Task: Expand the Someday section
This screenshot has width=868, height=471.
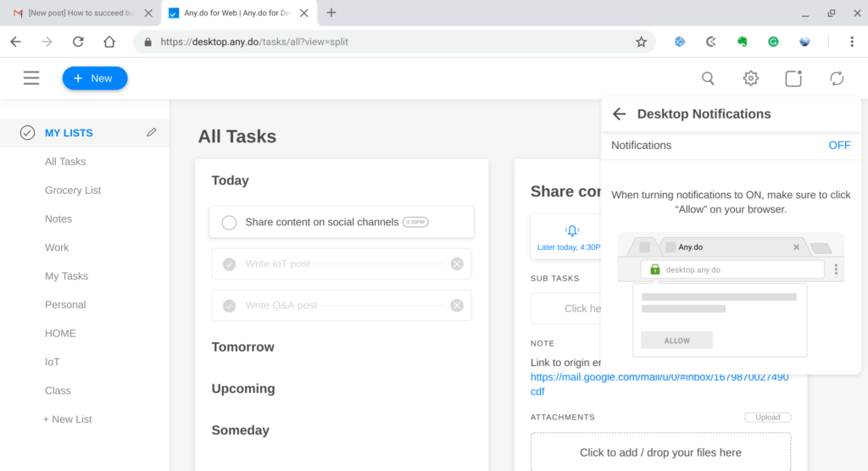Action: coord(240,430)
